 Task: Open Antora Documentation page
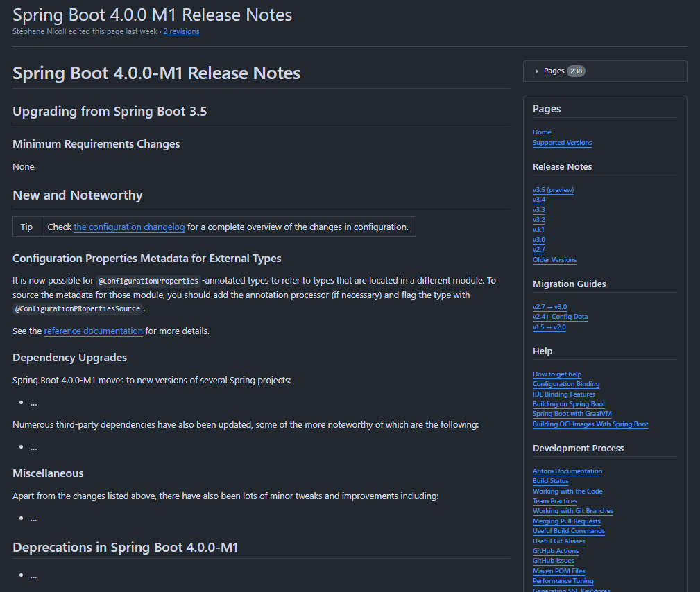[x=567, y=471]
